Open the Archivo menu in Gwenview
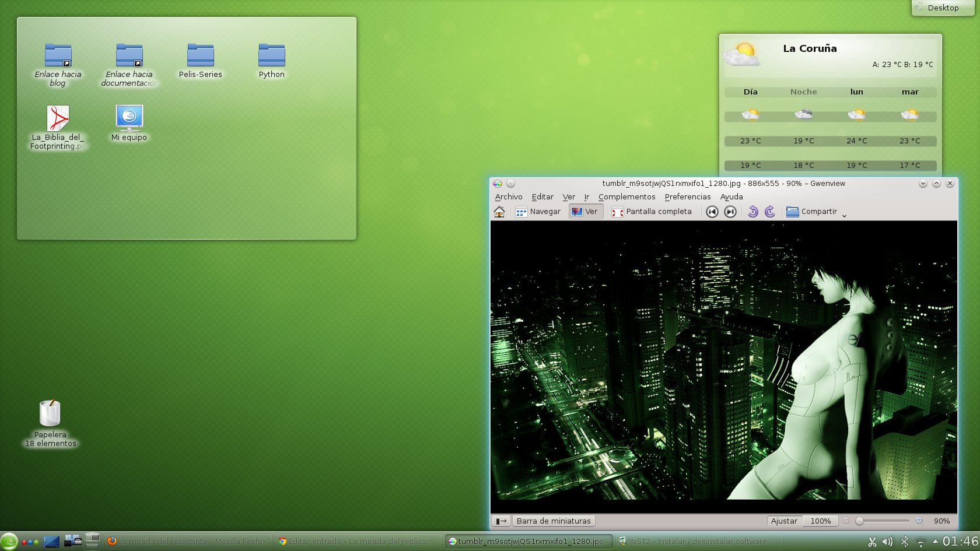980x551 pixels. coord(508,196)
